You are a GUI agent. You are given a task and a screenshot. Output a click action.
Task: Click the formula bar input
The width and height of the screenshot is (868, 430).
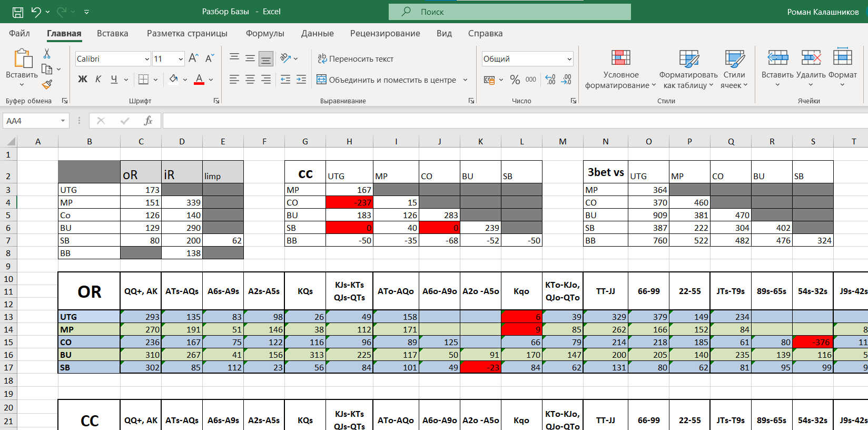point(515,121)
